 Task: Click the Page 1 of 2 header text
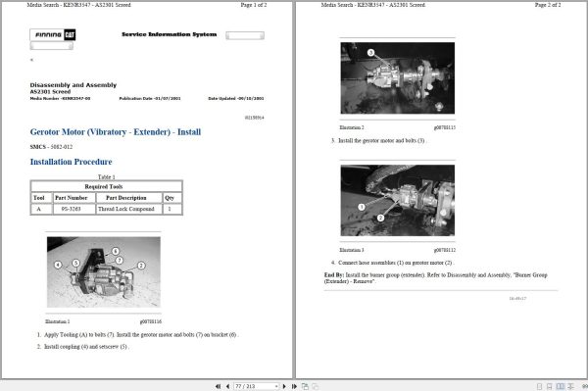254,5
